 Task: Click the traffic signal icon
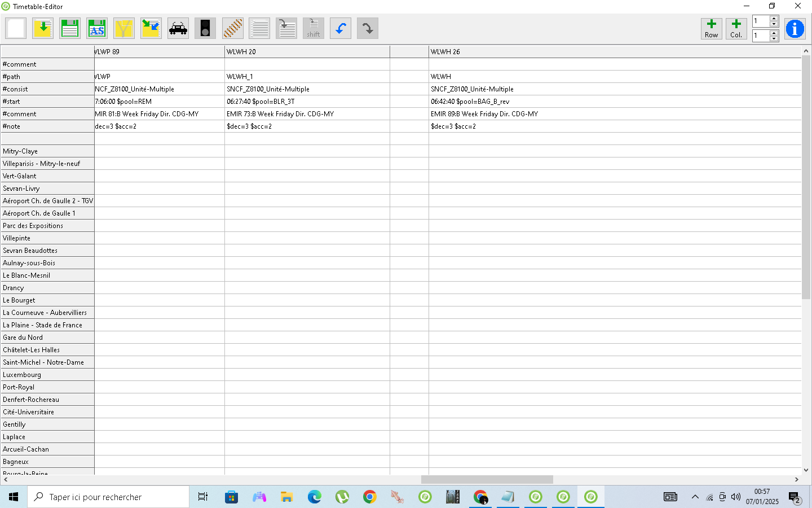click(x=205, y=28)
